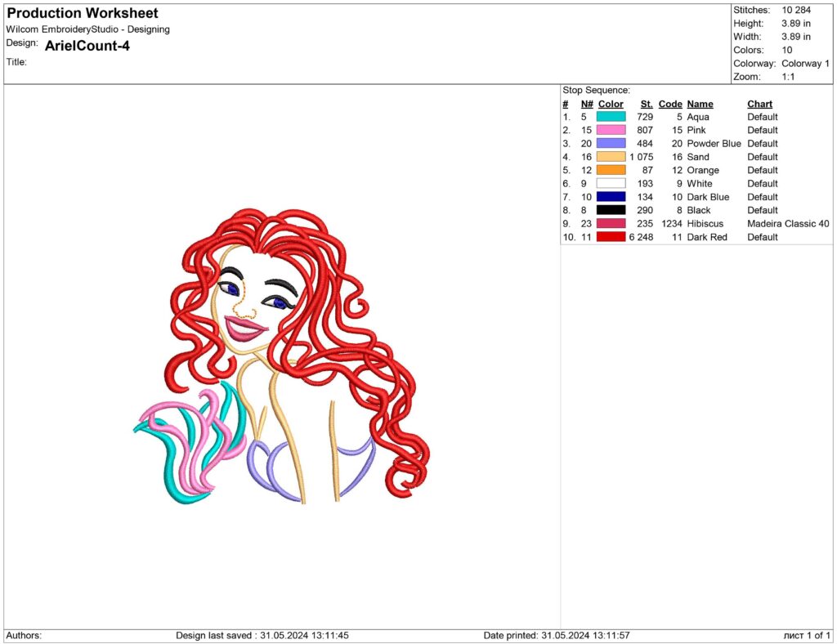Image resolution: width=837 pixels, height=644 pixels.
Task: Sort by the Name column header
Action: pyautogui.click(x=700, y=103)
